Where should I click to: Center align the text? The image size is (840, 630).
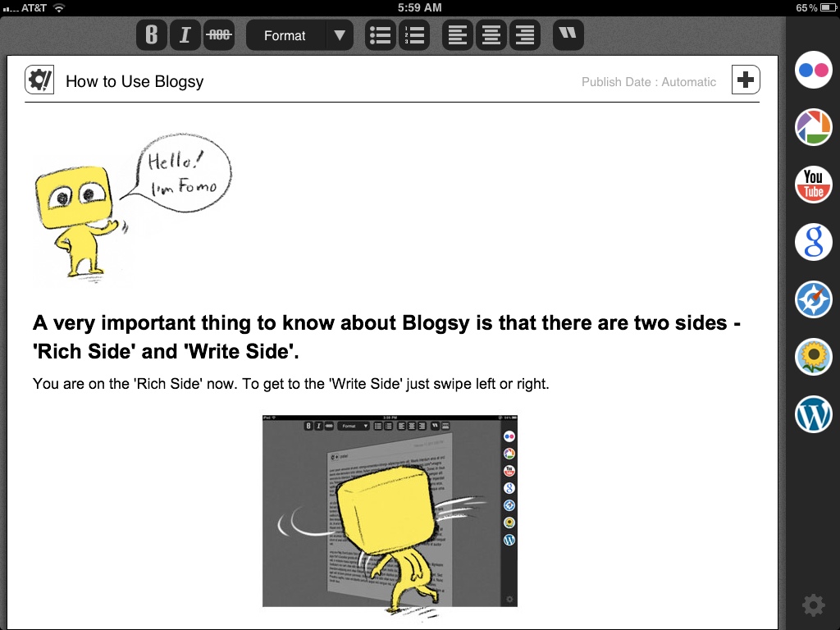[491, 35]
